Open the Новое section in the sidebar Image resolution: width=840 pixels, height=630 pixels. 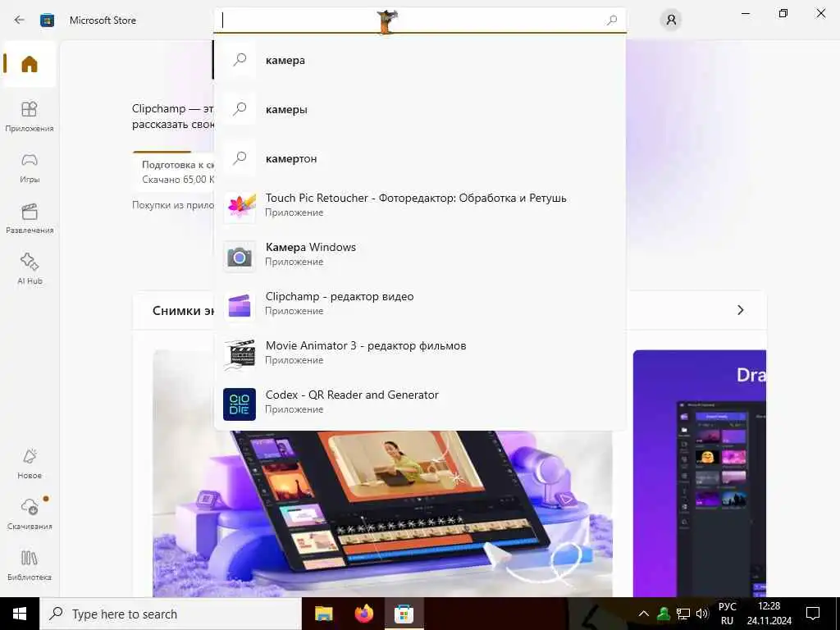[x=29, y=463]
